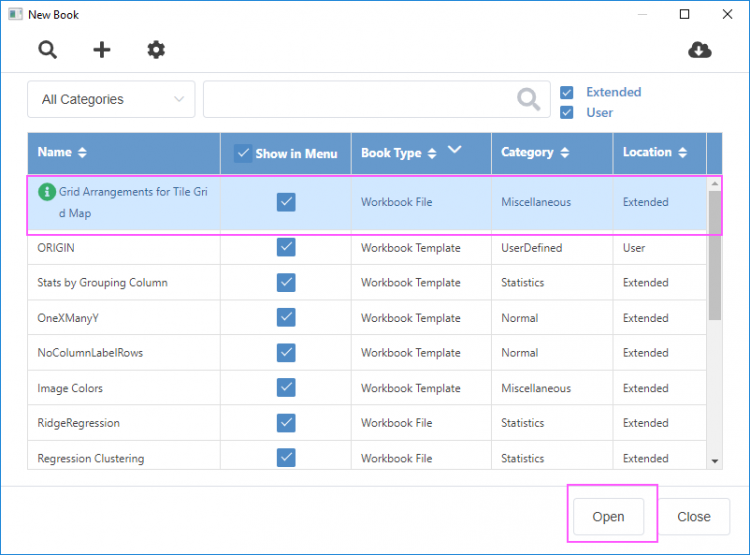Sort by Name column arrows

click(x=82, y=153)
